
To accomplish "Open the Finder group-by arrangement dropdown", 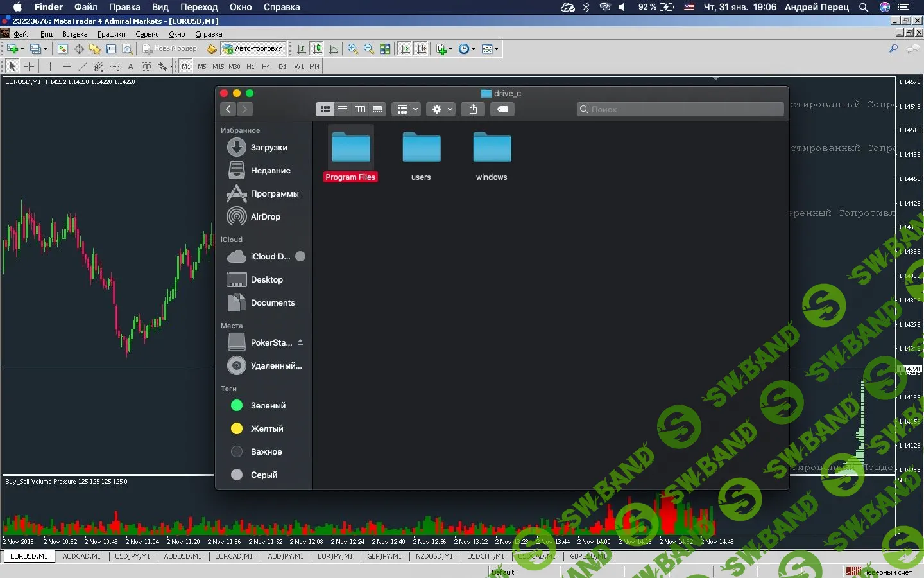I will tap(407, 109).
